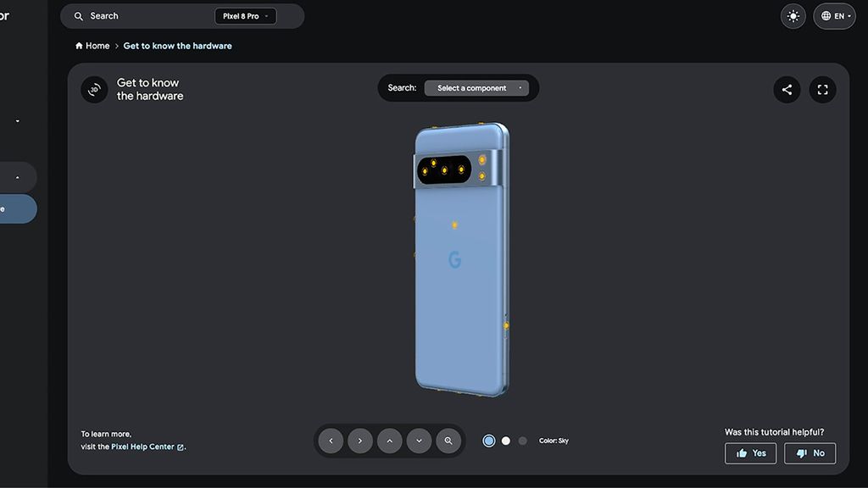Click Yes thumbs-up feedback button
Screen dimensions: 868x488
[x=751, y=453]
